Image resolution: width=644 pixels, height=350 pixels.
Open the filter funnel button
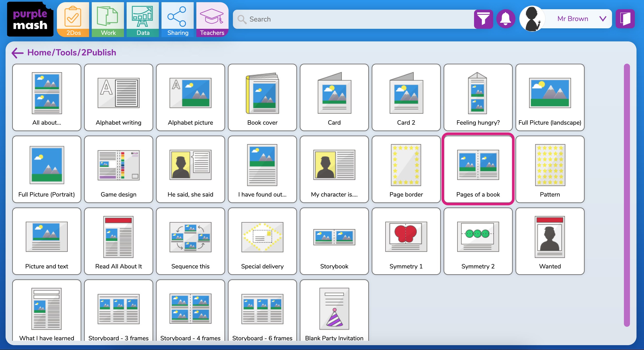(x=483, y=19)
